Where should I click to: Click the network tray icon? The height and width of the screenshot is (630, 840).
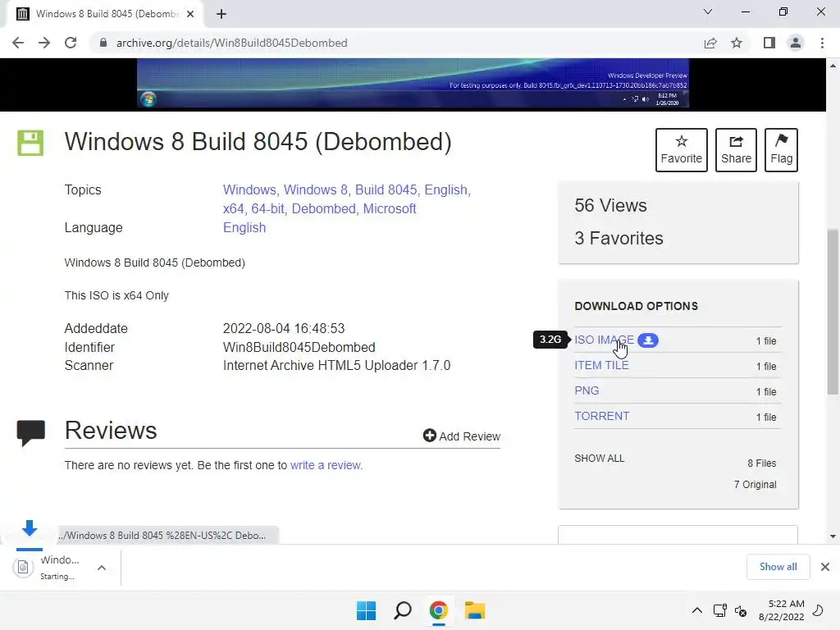pyautogui.click(x=720, y=610)
